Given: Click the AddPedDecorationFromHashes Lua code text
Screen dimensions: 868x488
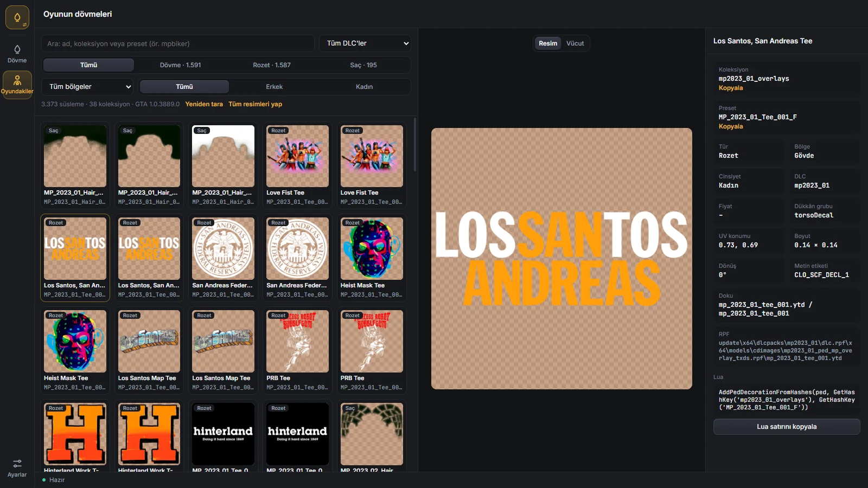Looking at the screenshot, I should [787, 400].
